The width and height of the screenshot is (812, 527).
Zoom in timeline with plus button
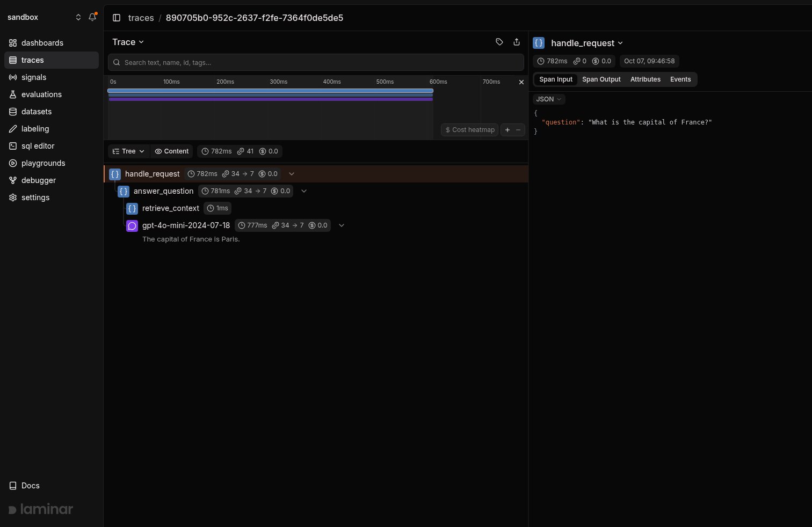point(508,130)
